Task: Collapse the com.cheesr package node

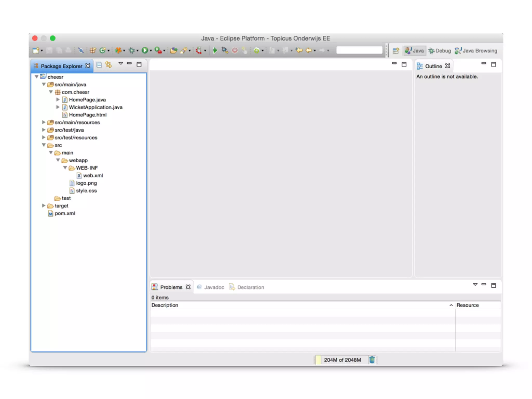Action: click(51, 92)
